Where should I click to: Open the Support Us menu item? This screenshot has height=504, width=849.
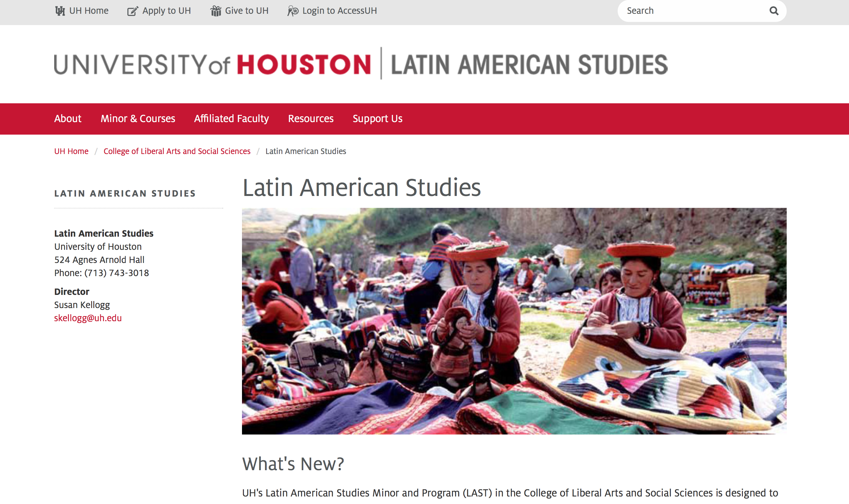[x=377, y=119]
